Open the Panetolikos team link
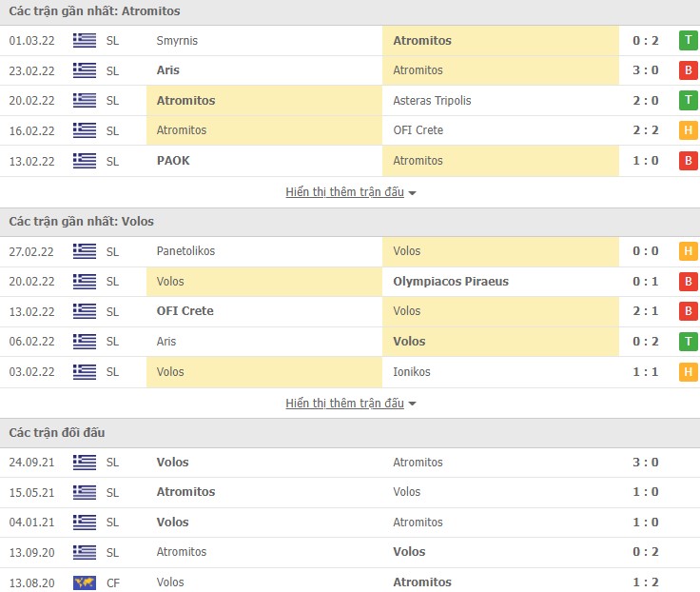 [185, 251]
